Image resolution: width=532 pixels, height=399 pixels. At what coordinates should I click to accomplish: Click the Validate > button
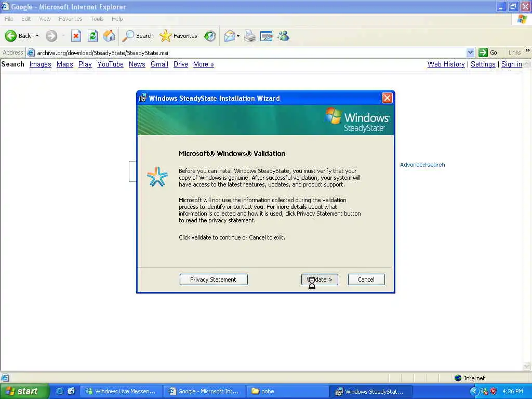(x=320, y=280)
